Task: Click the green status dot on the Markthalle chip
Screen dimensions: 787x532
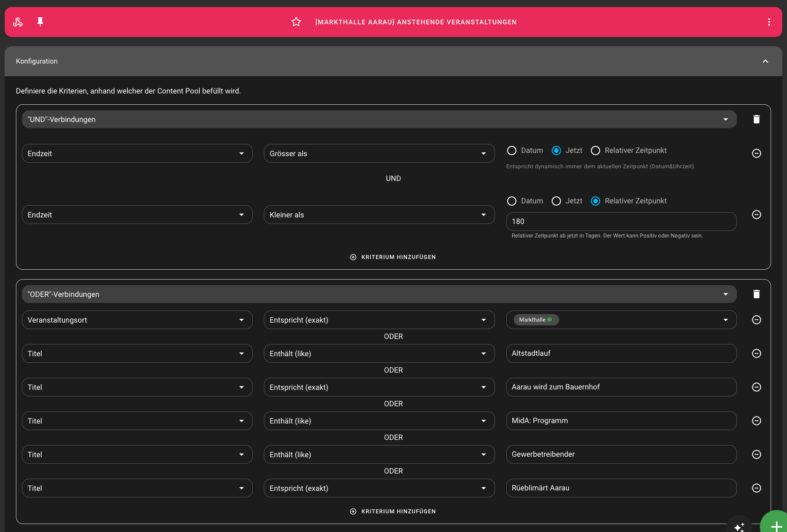Action: point(550,320)
